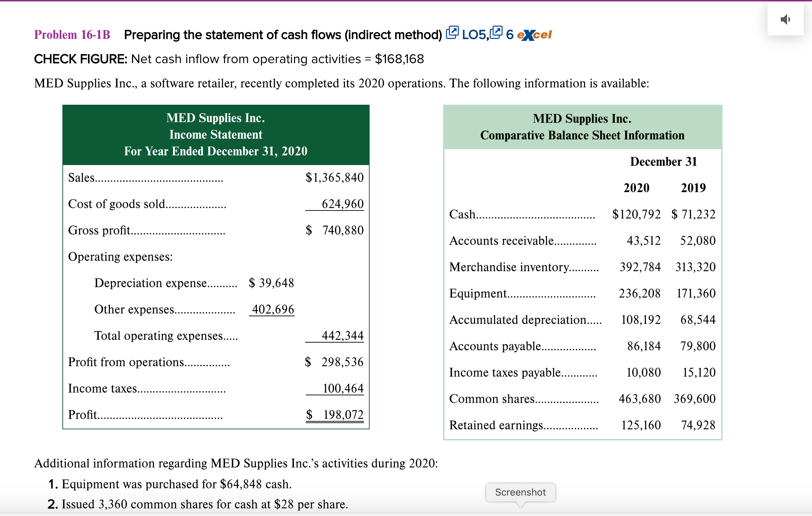Select the Screenshot tool

(520, 492)
